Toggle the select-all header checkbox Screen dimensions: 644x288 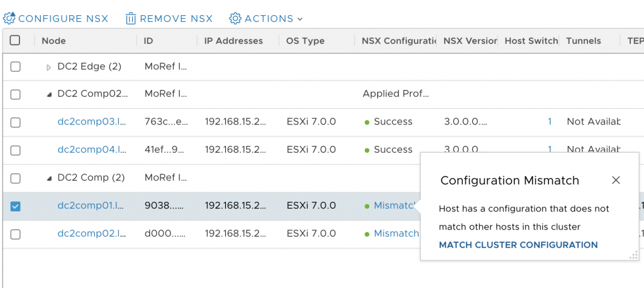click(15, 40)
